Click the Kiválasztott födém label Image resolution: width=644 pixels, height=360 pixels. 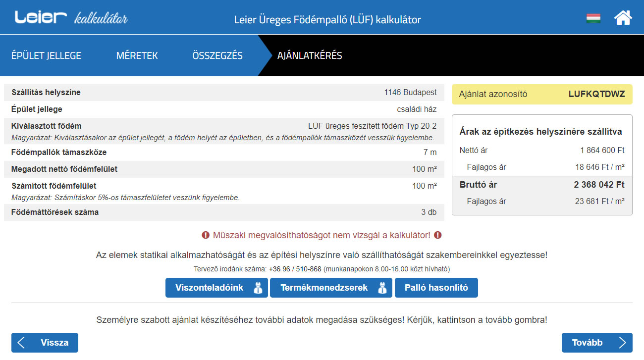(46, 126)
